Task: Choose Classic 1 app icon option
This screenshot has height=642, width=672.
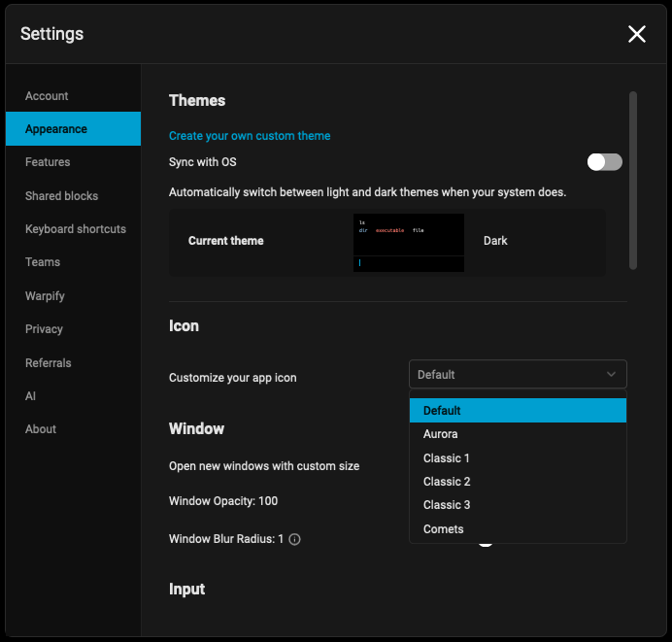Action: pyautogui.click(x=446, y=458)
